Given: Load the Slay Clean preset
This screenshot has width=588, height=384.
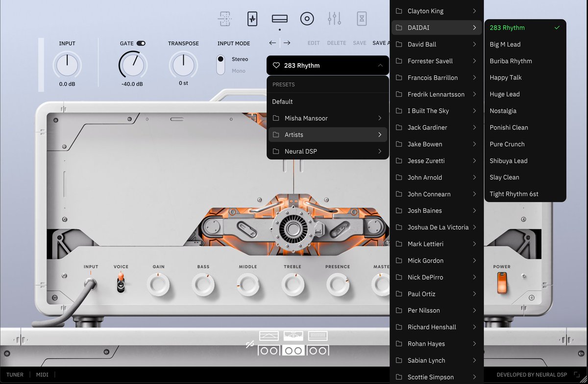Looking at the screenshot, I should pyautogui.click(x=525, y=178).
